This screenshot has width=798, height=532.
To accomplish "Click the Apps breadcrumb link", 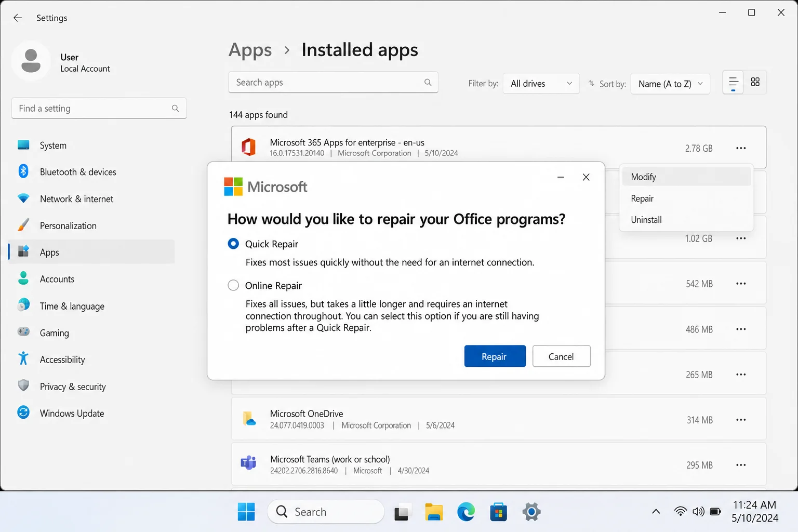I will coord(250,50).
